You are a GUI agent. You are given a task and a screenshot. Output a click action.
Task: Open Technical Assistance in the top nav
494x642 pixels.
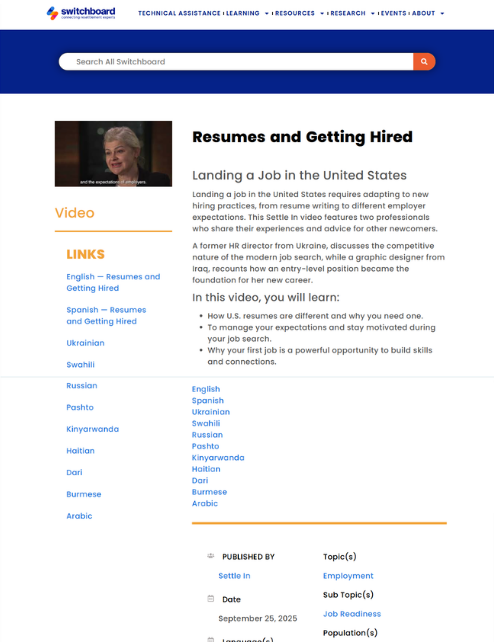coord(179,14)
